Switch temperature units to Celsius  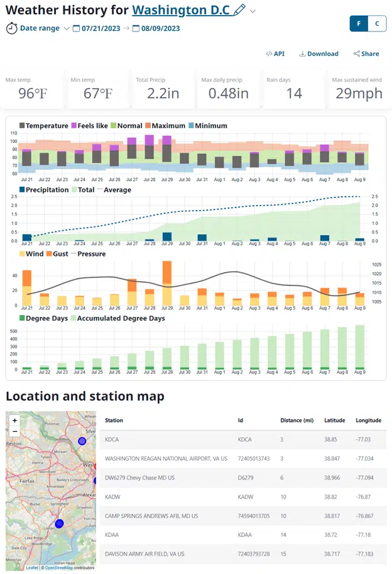pyautogui.click(x=376, y=23)
